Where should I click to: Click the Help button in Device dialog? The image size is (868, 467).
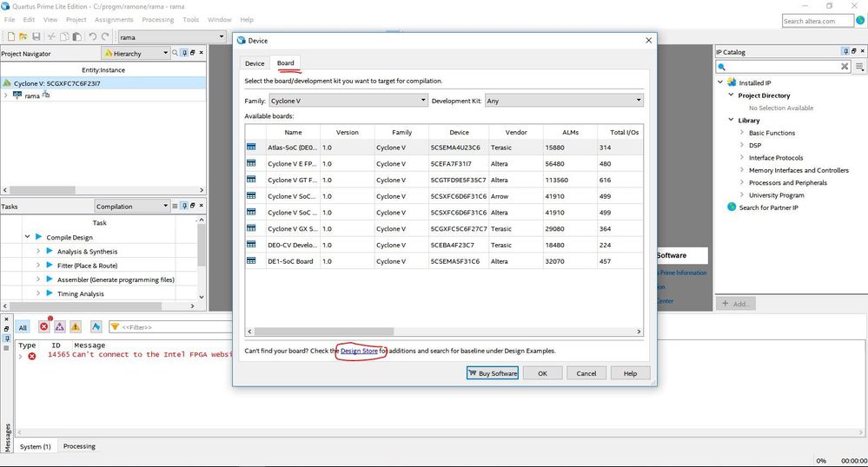[x=630, y=373]
